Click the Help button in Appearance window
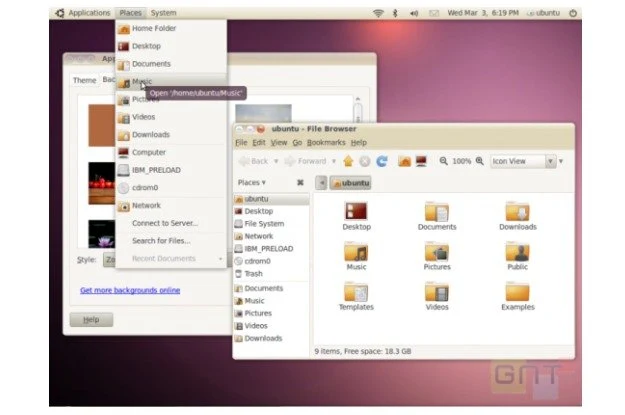Image resolution: width=625 pixels, height=415 pixels. click(91, 320)
